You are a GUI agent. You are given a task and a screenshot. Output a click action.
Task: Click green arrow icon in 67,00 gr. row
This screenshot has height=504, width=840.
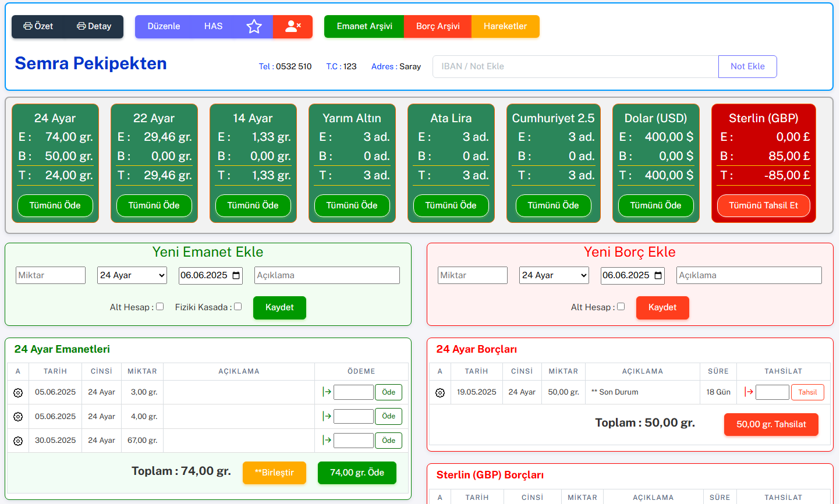[327, 441]
